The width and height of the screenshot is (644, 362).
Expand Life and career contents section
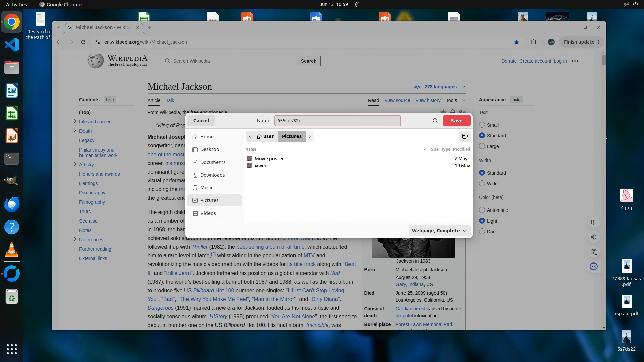pos(75,121)
